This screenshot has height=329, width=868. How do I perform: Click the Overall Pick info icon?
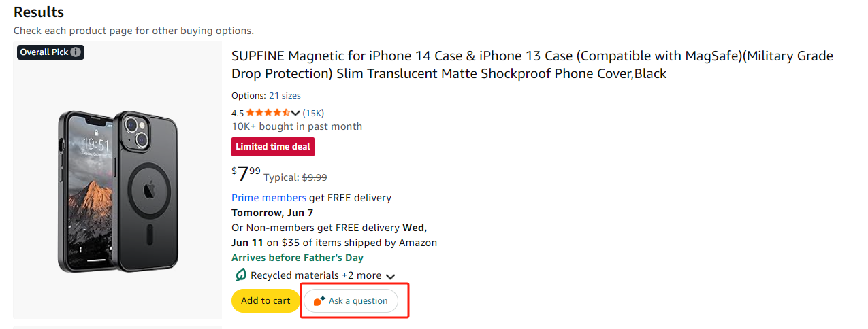[x=76, y=52]
